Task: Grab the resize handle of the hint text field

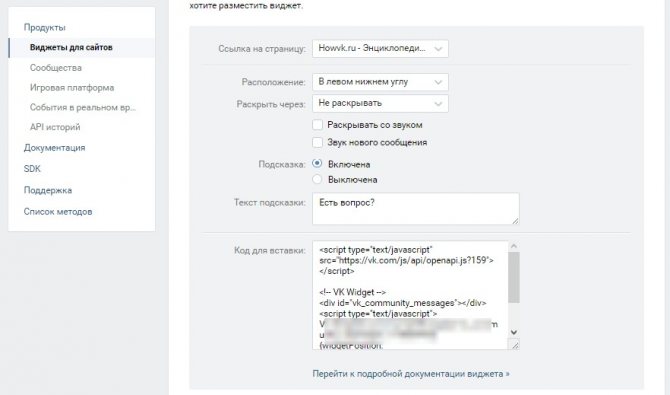Action: pos(515,220)
